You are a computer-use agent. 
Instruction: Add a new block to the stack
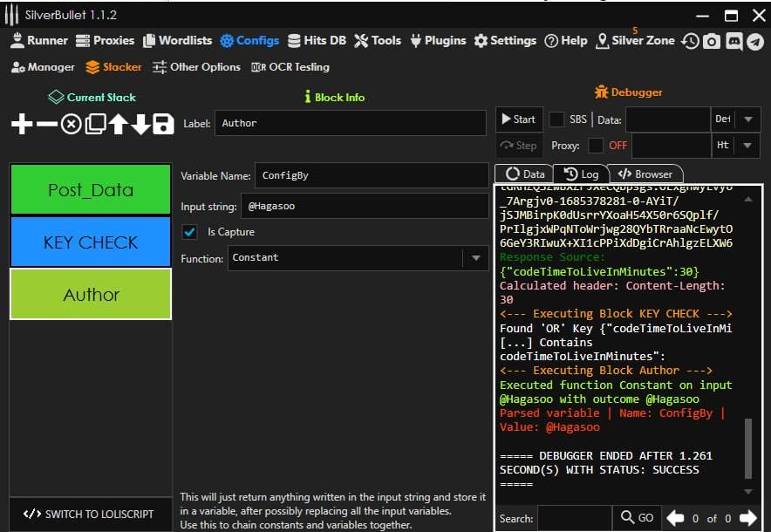22,125
